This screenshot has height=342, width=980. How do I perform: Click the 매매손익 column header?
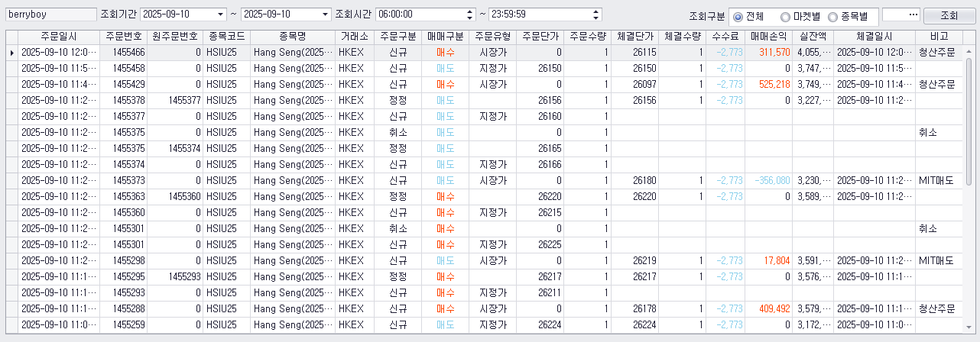click(769, 37)
